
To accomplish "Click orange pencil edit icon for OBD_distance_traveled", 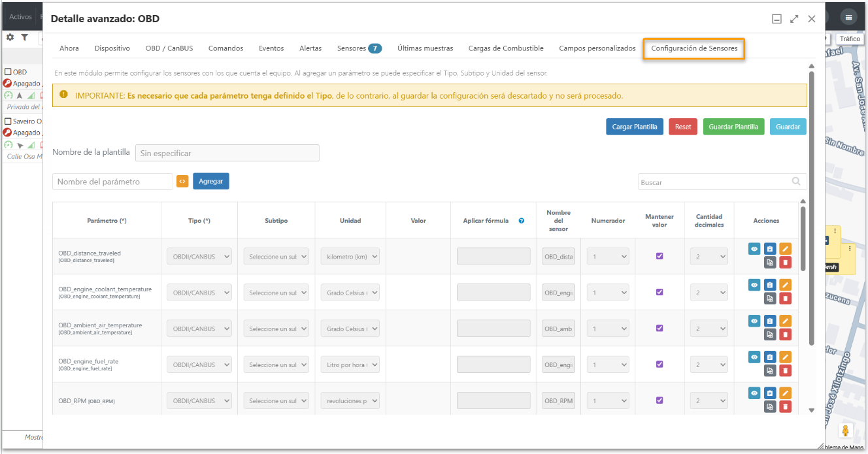I will (786, 248).
